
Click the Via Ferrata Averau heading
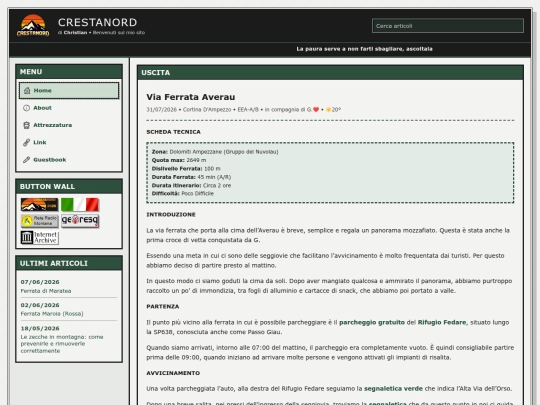tap(190, 97)
